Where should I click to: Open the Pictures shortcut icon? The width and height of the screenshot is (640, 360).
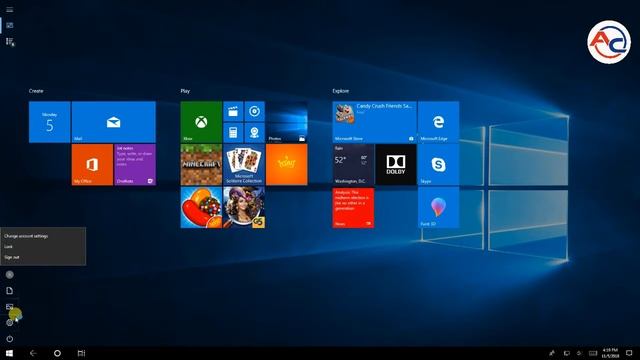pyautogui.click(x=9, y=307)
